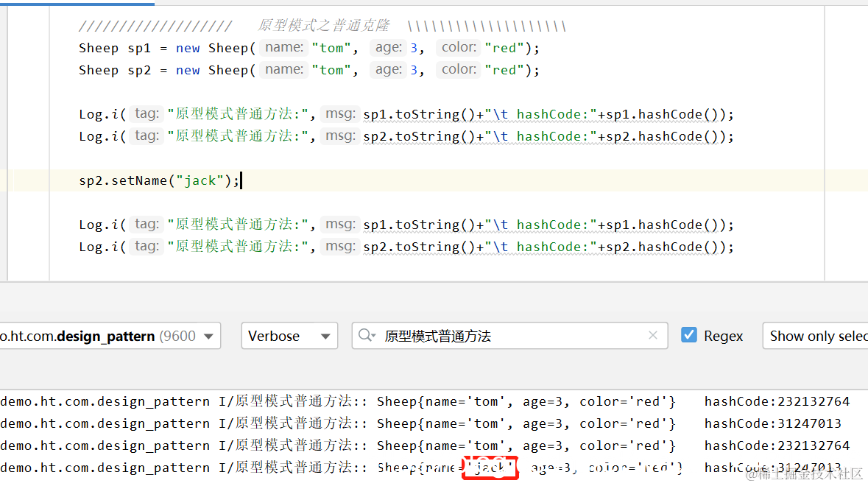868x486 pixels.
Task: Click the color: hint in sp2 constructor
Action: point(459,70)
